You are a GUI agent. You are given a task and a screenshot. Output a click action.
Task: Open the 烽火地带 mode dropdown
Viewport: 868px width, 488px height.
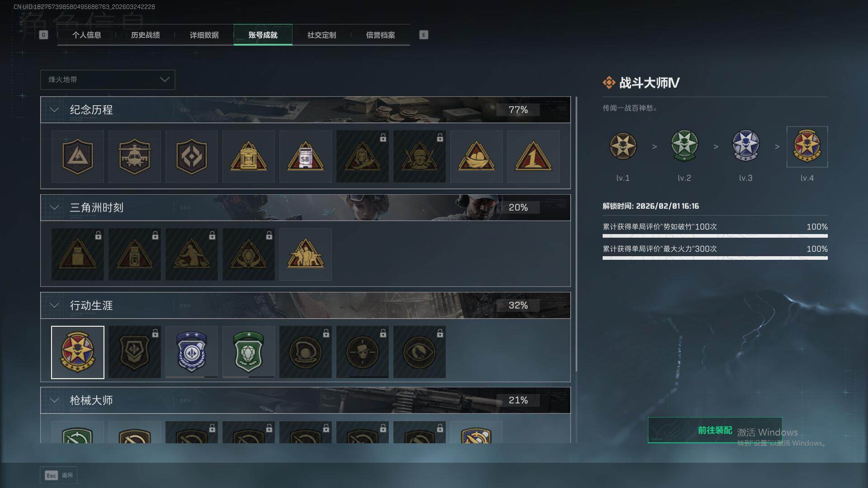pos(108,80)
